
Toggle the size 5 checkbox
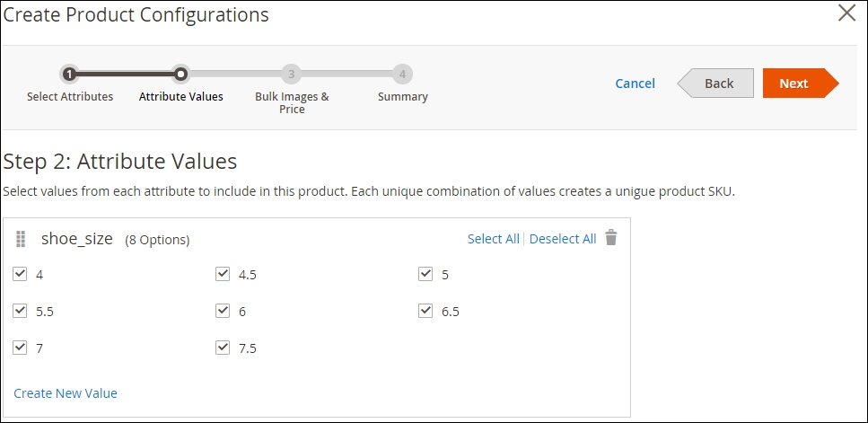coord(425,275)
